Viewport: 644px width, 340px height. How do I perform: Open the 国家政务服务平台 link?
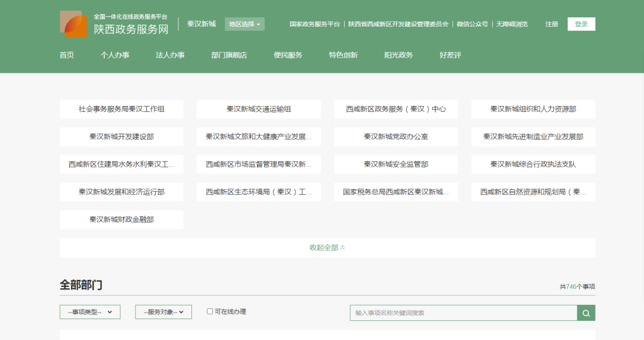point(315,24)
